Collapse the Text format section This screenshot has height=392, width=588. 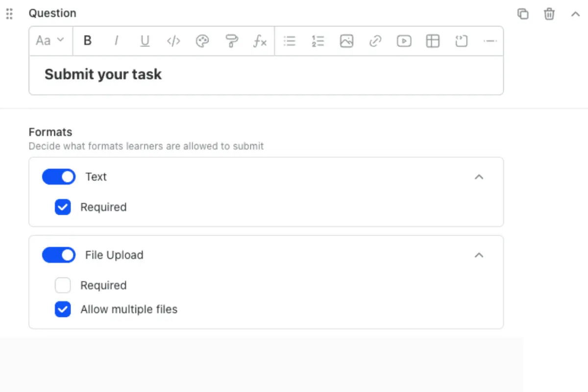tap(479, 177)
